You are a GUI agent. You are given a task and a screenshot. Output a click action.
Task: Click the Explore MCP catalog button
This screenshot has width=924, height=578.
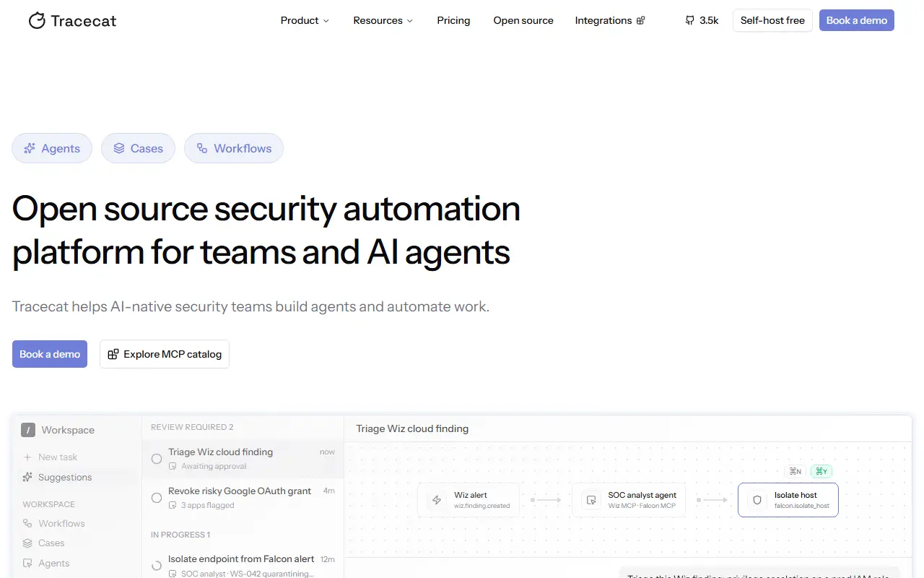point(165,354)
